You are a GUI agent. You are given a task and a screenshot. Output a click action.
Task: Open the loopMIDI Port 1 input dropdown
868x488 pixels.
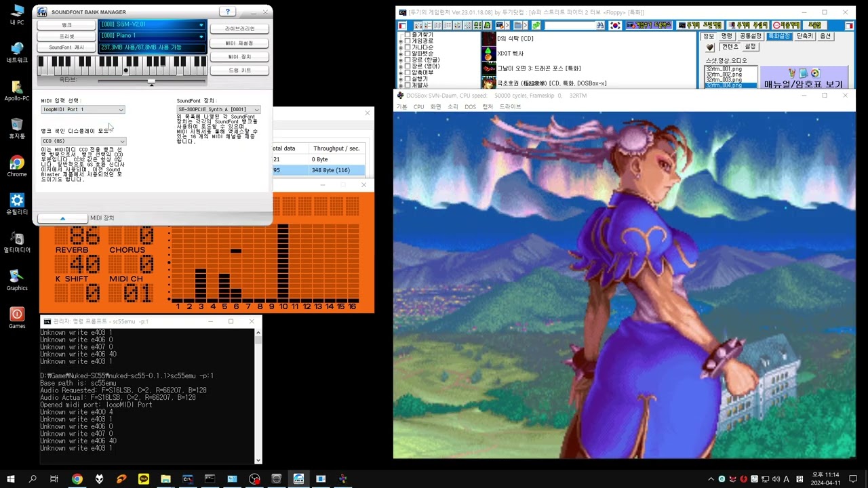(83, 110)
